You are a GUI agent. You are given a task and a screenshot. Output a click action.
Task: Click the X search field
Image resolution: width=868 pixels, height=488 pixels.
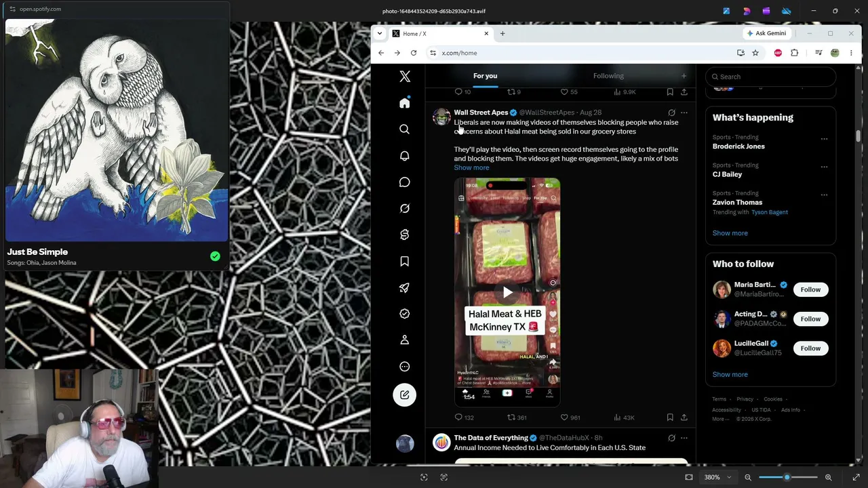[x=770, y=77]
